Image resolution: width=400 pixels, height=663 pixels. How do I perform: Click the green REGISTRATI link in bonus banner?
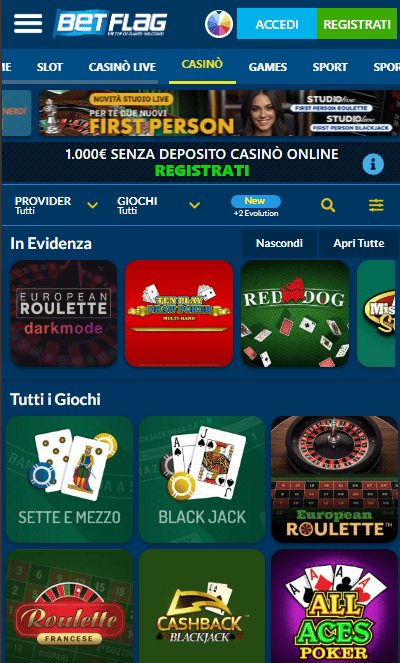[x=202, y=170]
